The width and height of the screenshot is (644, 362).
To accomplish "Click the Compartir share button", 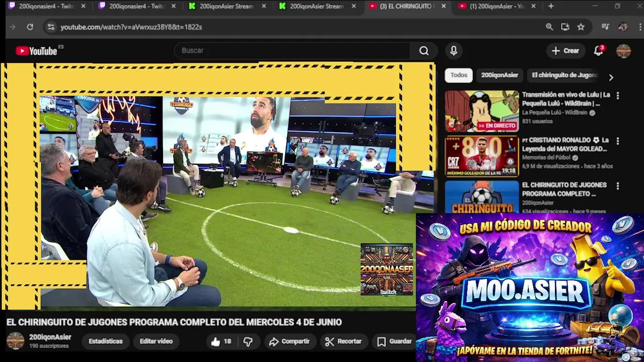I will 289,341.
